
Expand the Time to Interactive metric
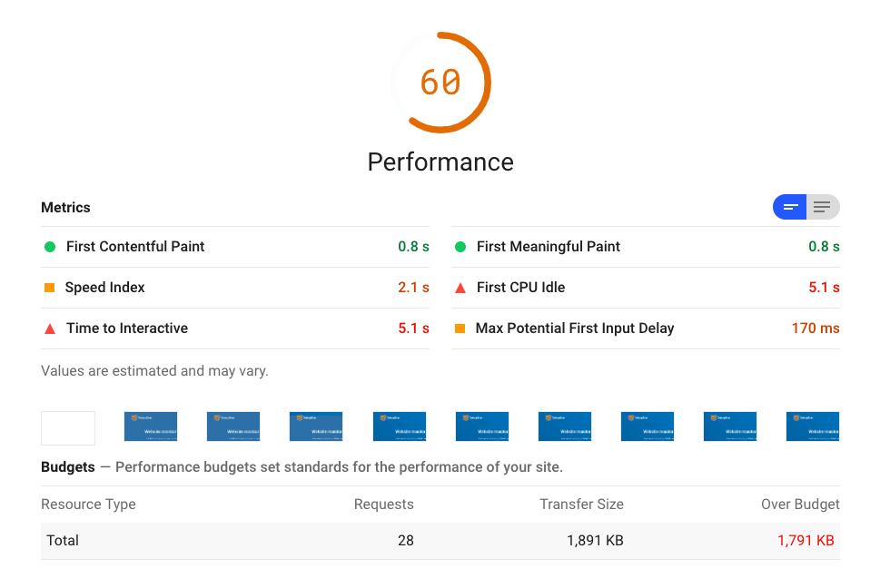[235, 328]
